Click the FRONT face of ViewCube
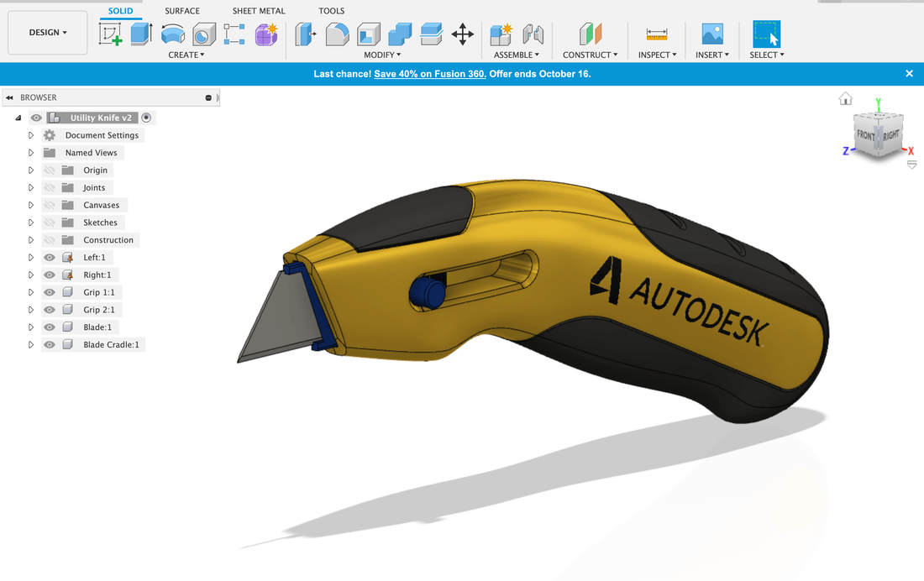The height and width of the screenshot is (581, 924). pos(866,136)
